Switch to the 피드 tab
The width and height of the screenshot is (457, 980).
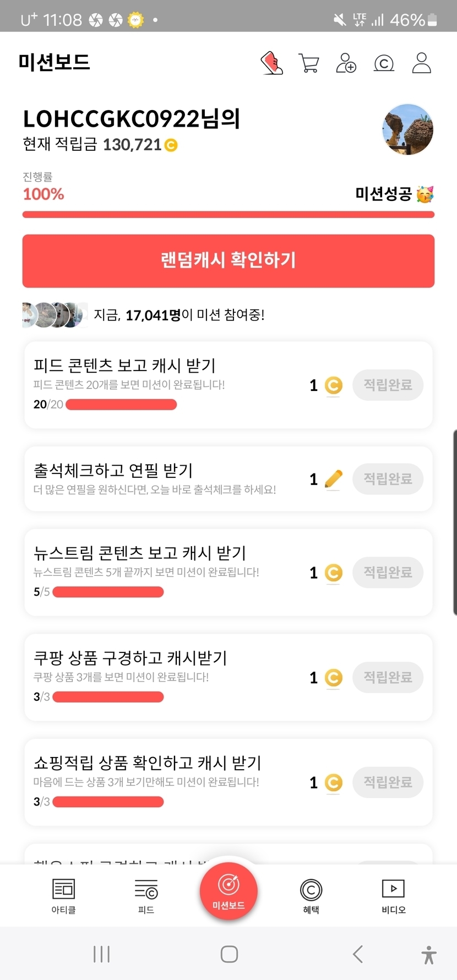coord(146,895)
